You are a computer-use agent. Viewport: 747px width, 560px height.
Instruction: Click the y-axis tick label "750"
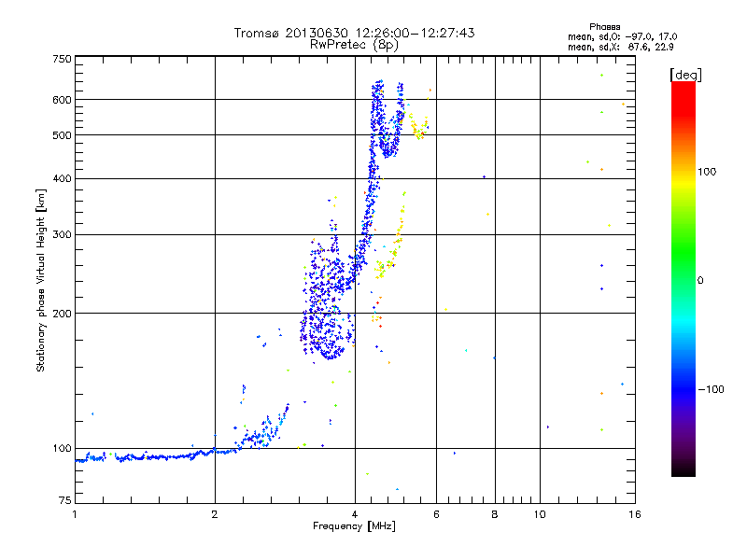[62, 59]
